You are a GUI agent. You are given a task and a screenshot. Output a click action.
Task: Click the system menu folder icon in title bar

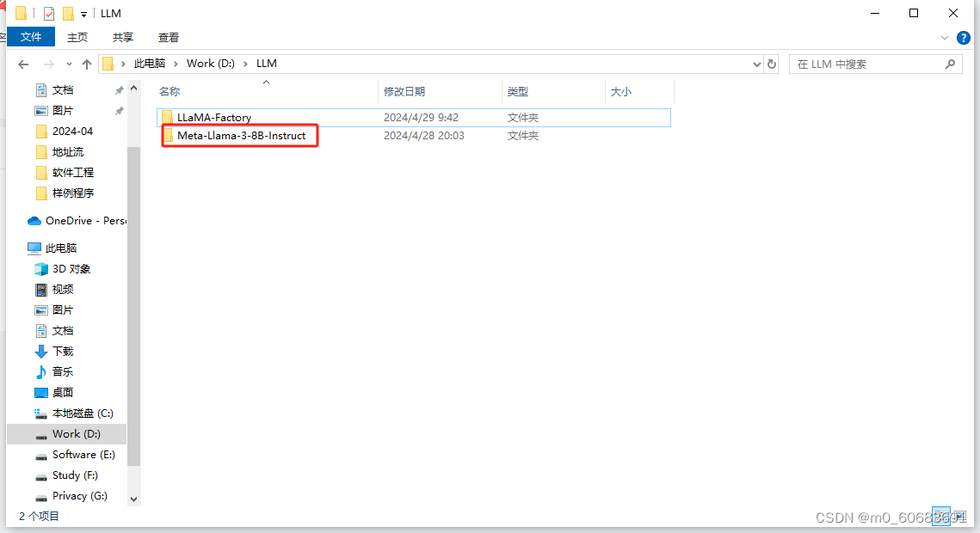(x=22, y=13)
